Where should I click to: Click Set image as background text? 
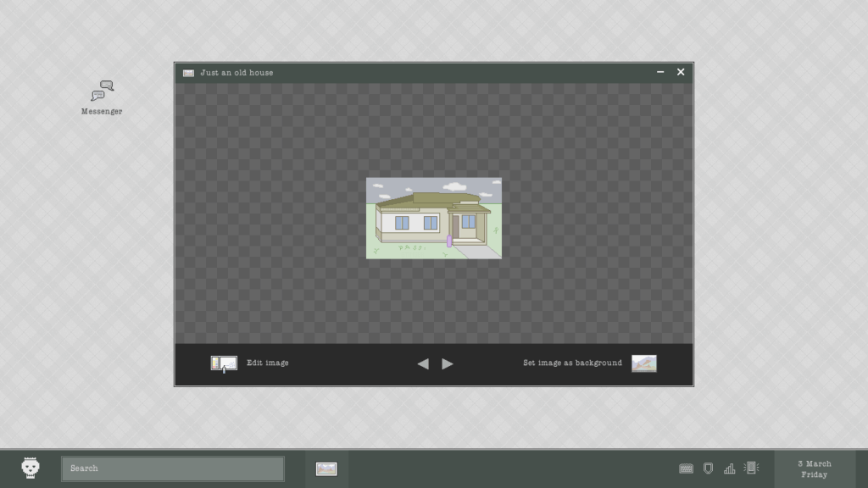572,363
